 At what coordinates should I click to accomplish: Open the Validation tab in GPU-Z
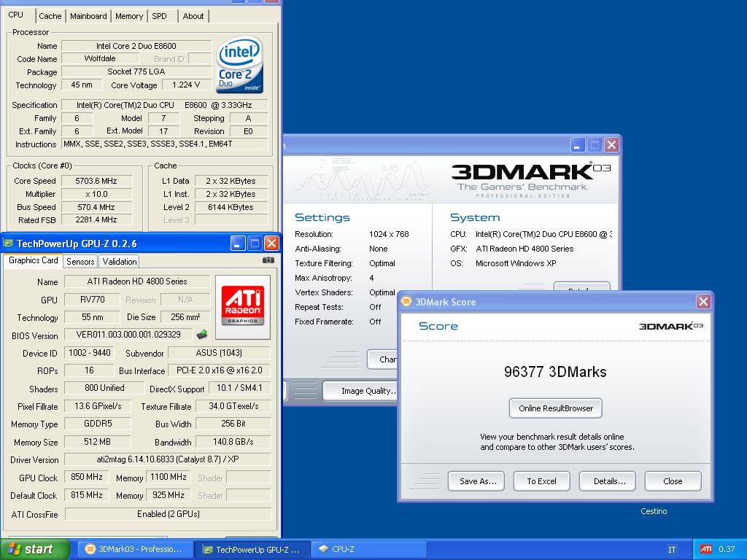pyautogui.click(x=119, y=262)
